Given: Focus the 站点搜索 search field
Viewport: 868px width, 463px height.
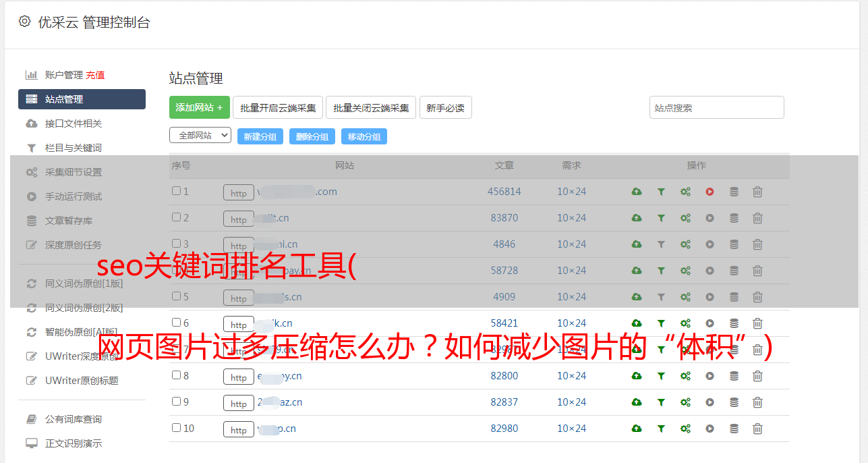Looking at the screenshot, I should [717, 107].
